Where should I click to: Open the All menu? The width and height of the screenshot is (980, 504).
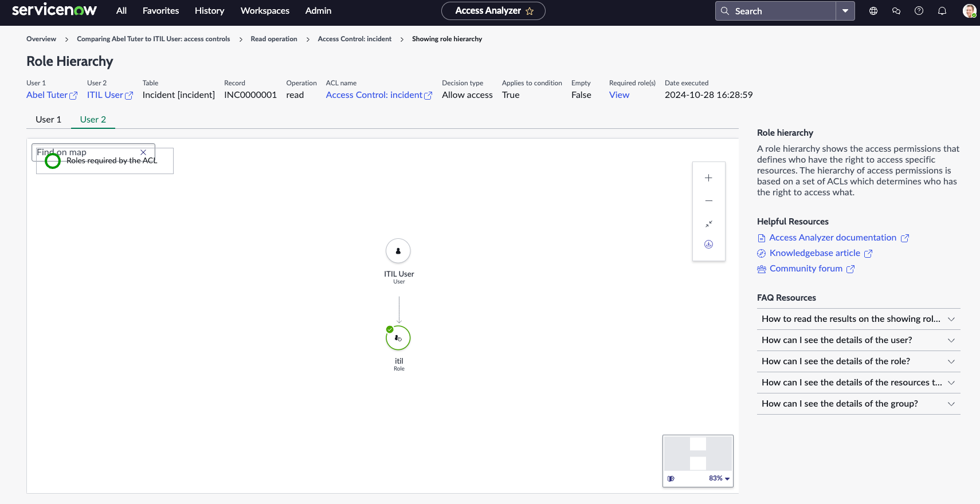tap(121, 11)
